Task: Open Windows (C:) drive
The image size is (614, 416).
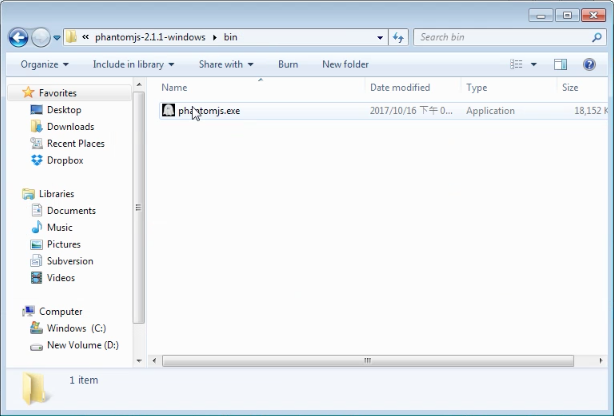Action: [x=76, y=328]
